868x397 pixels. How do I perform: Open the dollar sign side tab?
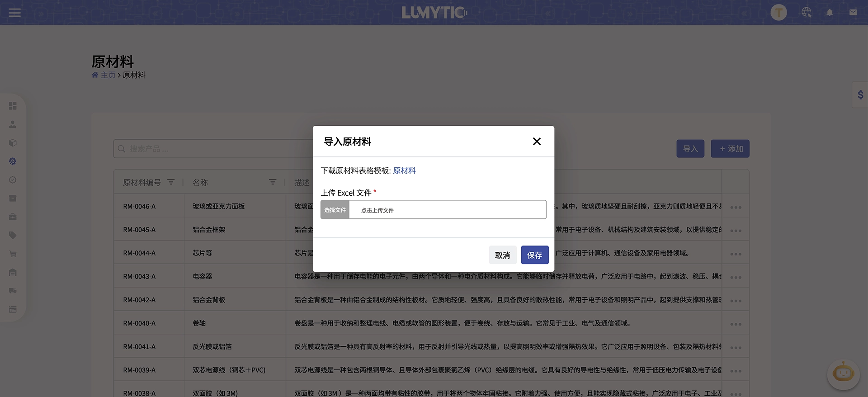pyautogui.click(x=860, y=95)
